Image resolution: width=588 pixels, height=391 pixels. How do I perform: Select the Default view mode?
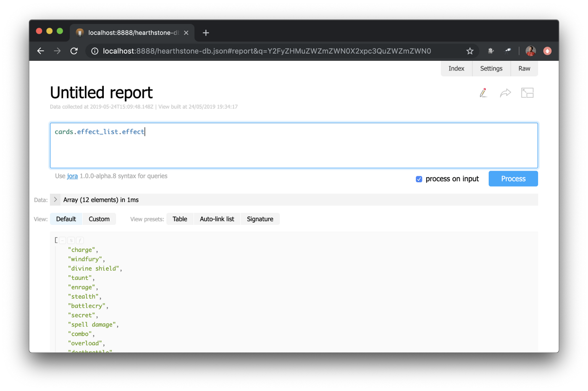coord(66,219)
